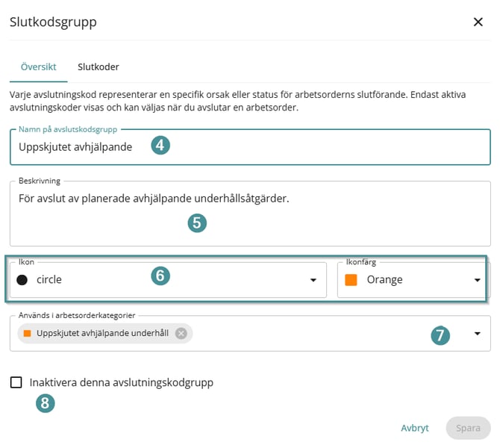The width and height of the screenshot is (500, 448).
Task: Close the Slutkodsgrupp dialog with the X
Action: [x=478, y=22]
